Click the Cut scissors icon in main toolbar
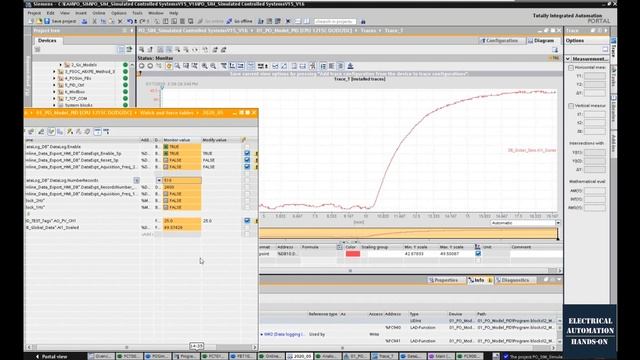 tap(95, 21)
